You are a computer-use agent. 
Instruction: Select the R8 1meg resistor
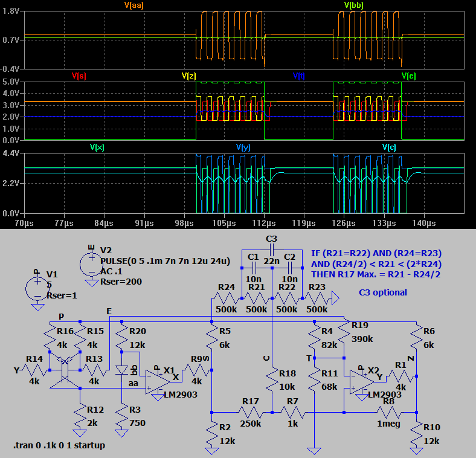coord(388,412)
